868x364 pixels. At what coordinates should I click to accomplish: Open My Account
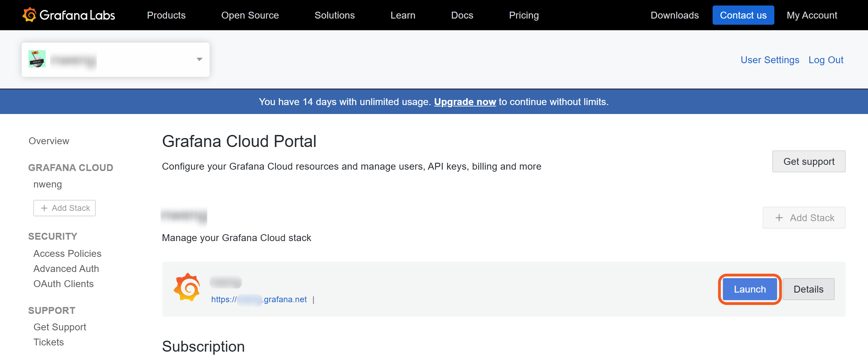[812, 15]
